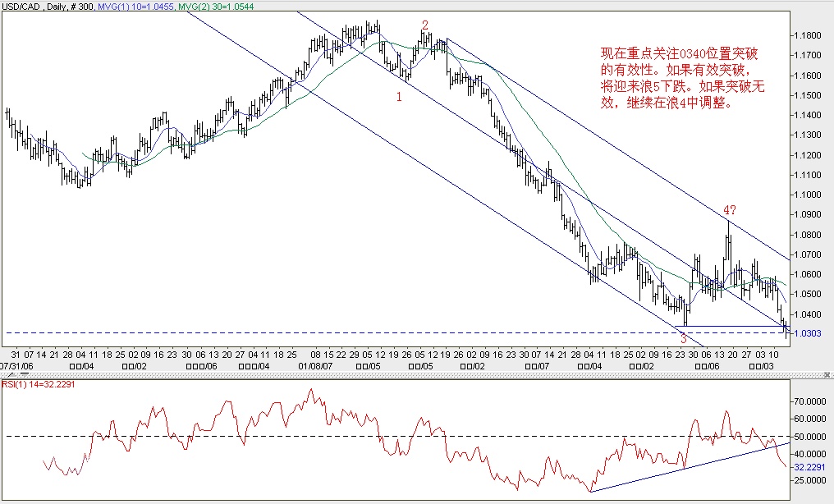This screenshot has height=504, width=834.
Task: Select the MVG(2) 30=1.0544 indicator label
Action: pyautogui.click(x=215, y=7)
